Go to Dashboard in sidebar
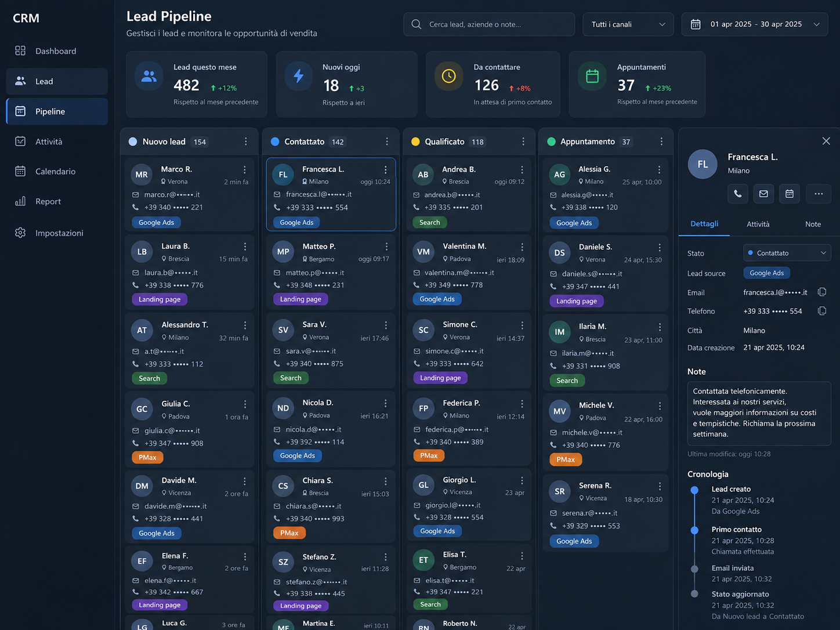 point(56,51)
